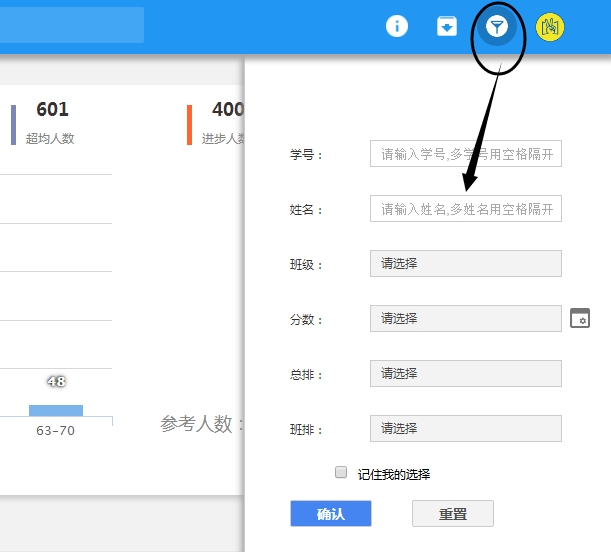The image size is (611, 552).
Task: Click the orange marker beside 400 进步人数
Action: click(x=189, y=124)
